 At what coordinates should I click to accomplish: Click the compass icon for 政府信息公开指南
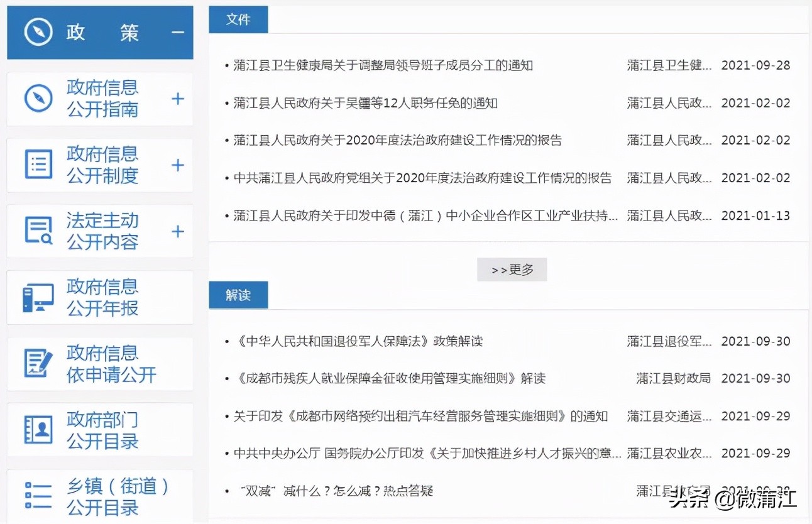tap(40, 99)
